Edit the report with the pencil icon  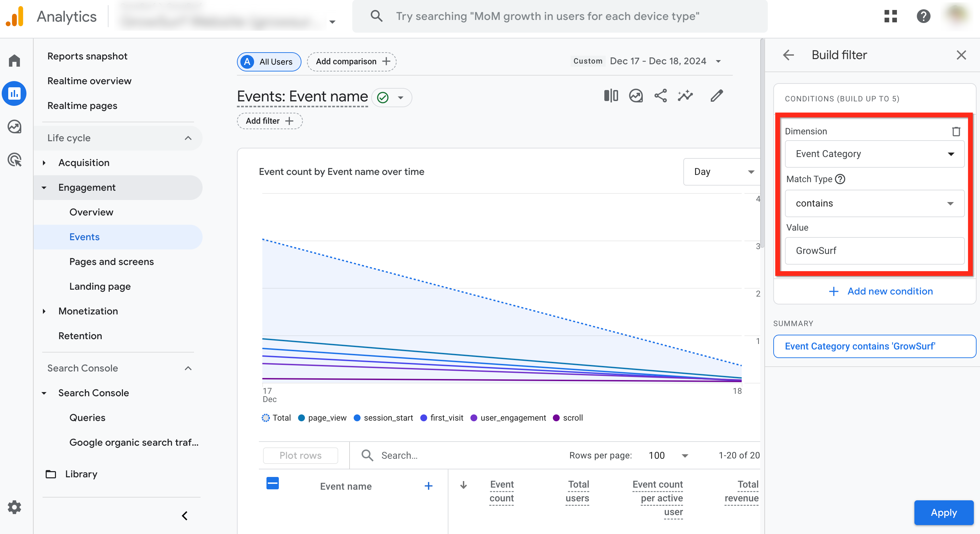[x=716, y=96]
